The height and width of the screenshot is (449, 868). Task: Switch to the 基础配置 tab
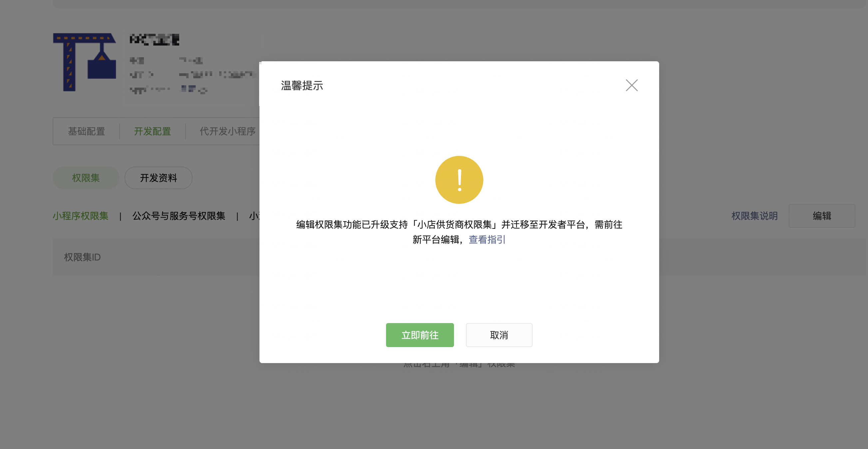(x=87, y=131)
